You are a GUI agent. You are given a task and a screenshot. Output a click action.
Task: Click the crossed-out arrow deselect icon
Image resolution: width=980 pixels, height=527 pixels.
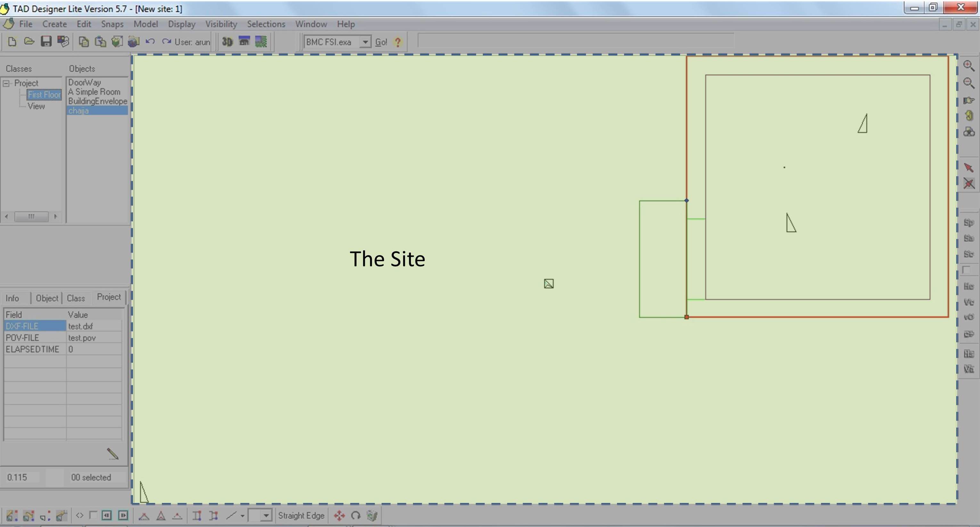click(968, 184)
